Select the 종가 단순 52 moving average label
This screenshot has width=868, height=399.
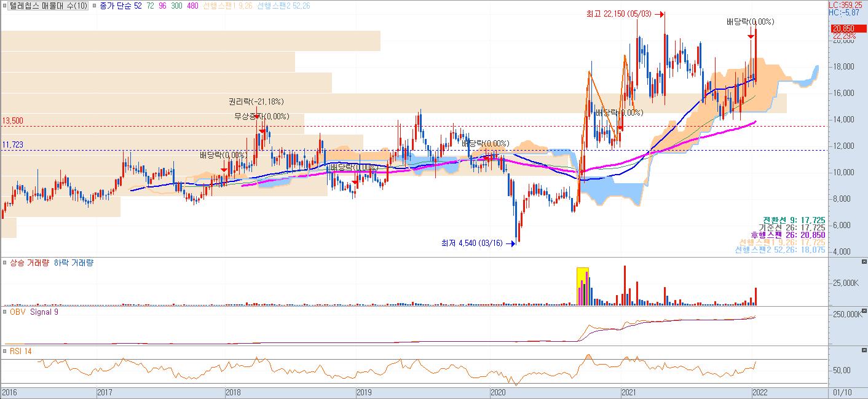point(120,6)
